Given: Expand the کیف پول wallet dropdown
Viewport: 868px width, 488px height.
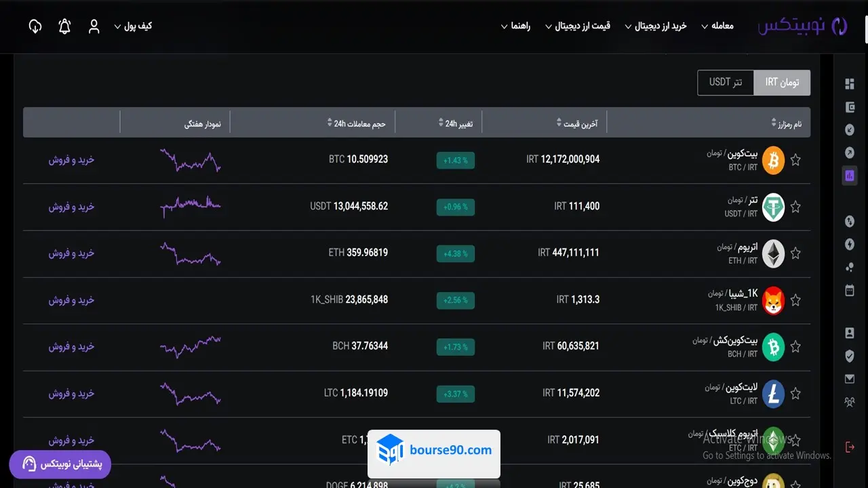Looking at the screenshot, I should coord(133,26).
